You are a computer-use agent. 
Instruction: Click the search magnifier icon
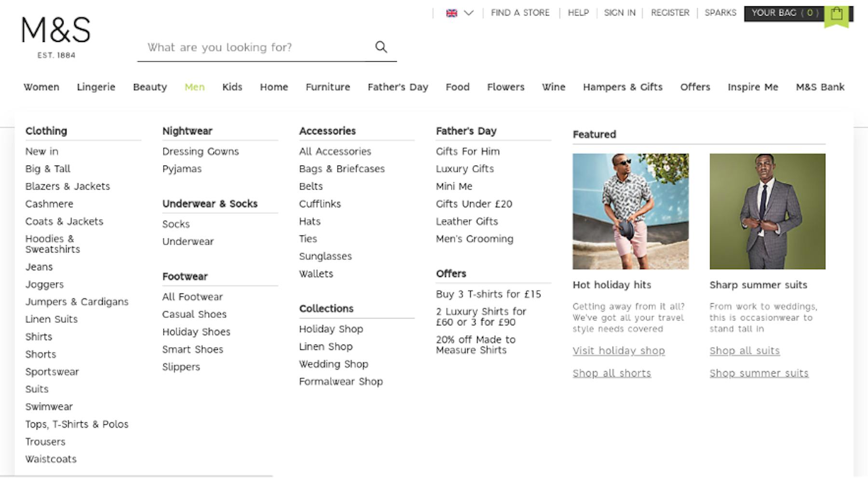381,47
